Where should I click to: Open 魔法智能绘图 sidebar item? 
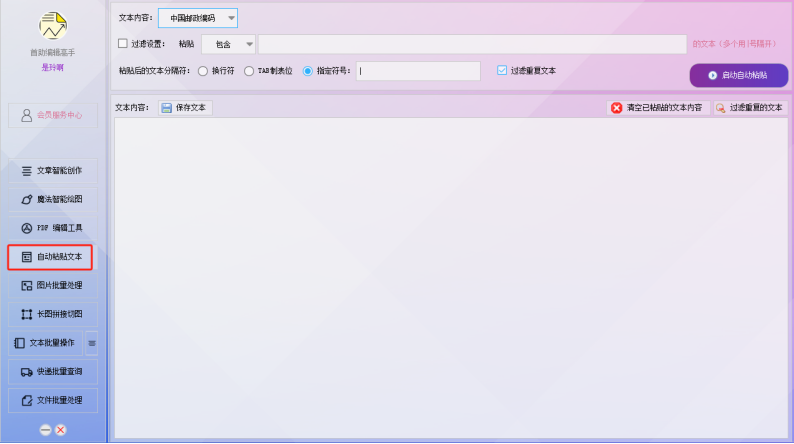point(53,199)
